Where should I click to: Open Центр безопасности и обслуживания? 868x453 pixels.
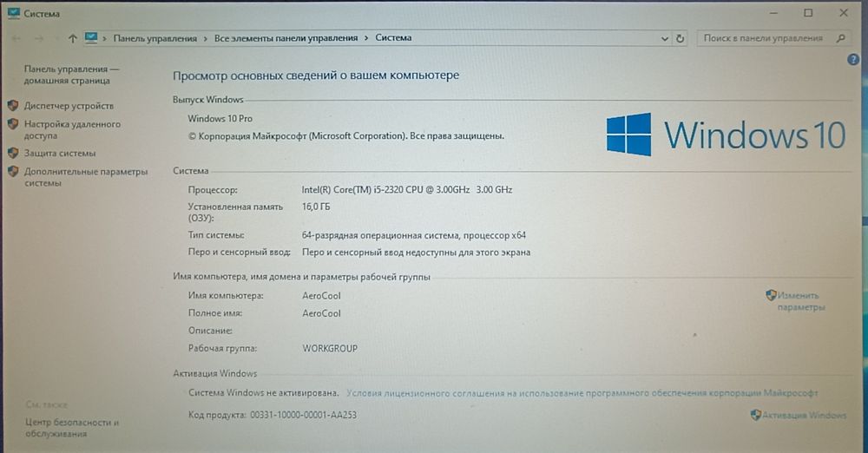tap(72, 428)
